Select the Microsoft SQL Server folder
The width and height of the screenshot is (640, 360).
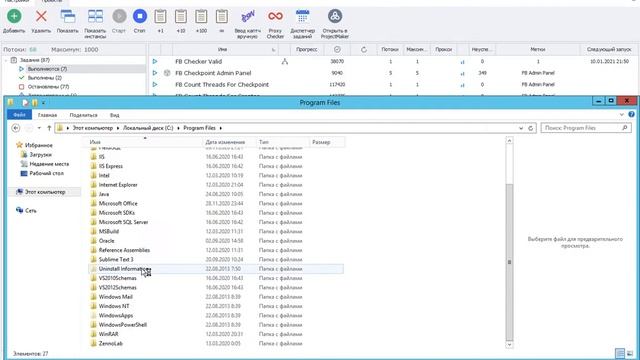pyautogui.click(x=123, y=222)
